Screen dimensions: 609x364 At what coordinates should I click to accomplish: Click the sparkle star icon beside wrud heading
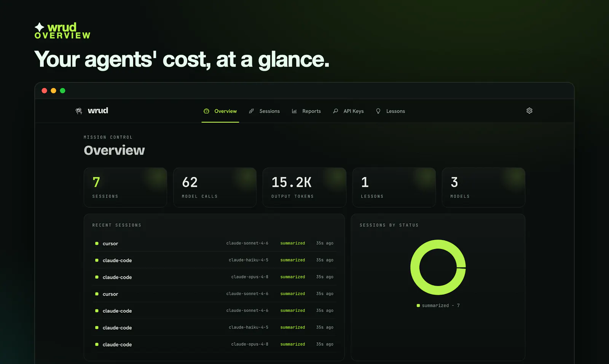pyautogui.click(x=40, y=27)
